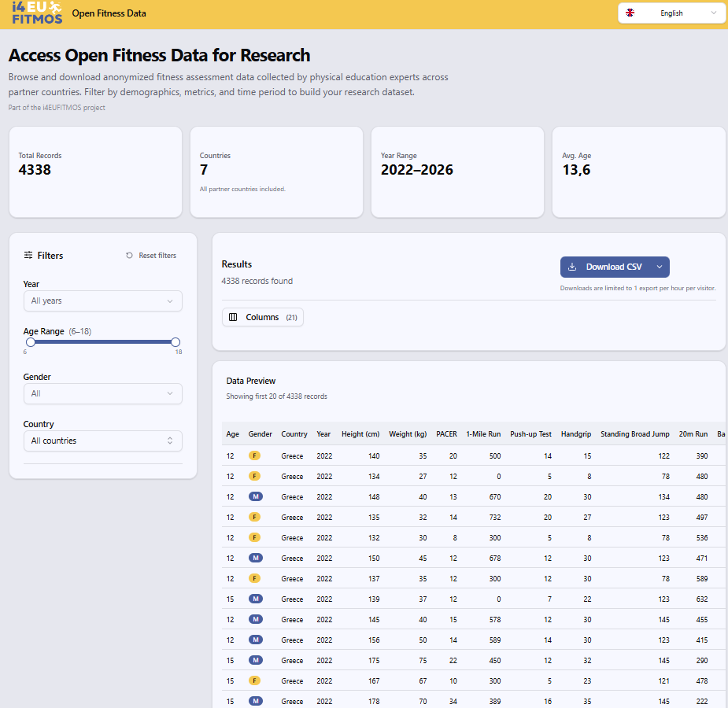Click the Age column header
Image resolution: width=728 pixels, height=708 pixels.
coord(233,434)
